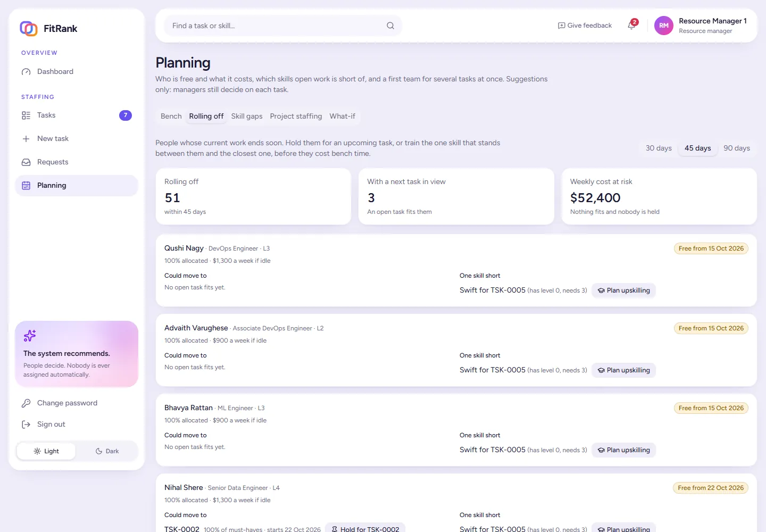The height and width of the screenshot is (532, 766).
Task: Go to Requests page
Action: click(x=77, y=162)
